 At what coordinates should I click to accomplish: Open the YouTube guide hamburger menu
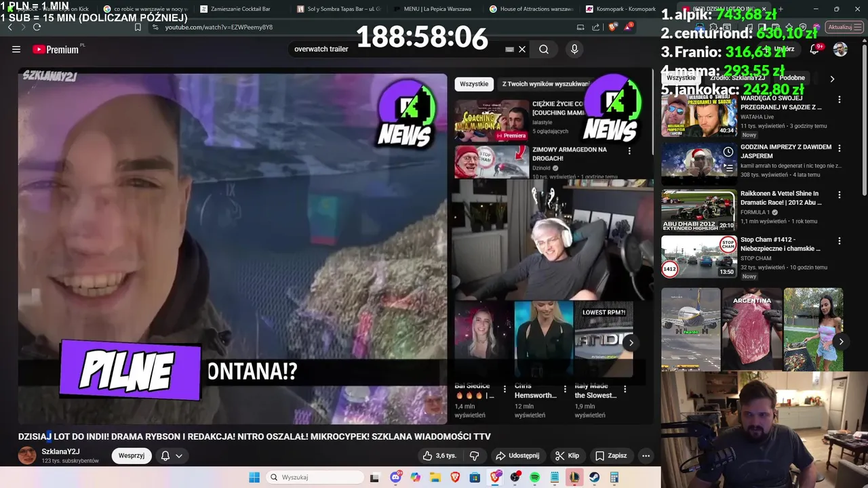point(16,49)
